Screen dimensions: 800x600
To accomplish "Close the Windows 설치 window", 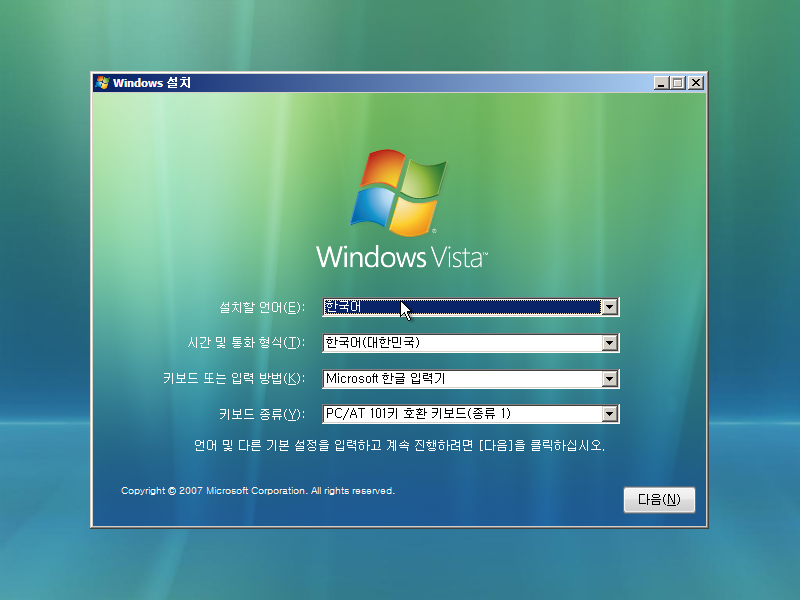I will click(696, 83).
